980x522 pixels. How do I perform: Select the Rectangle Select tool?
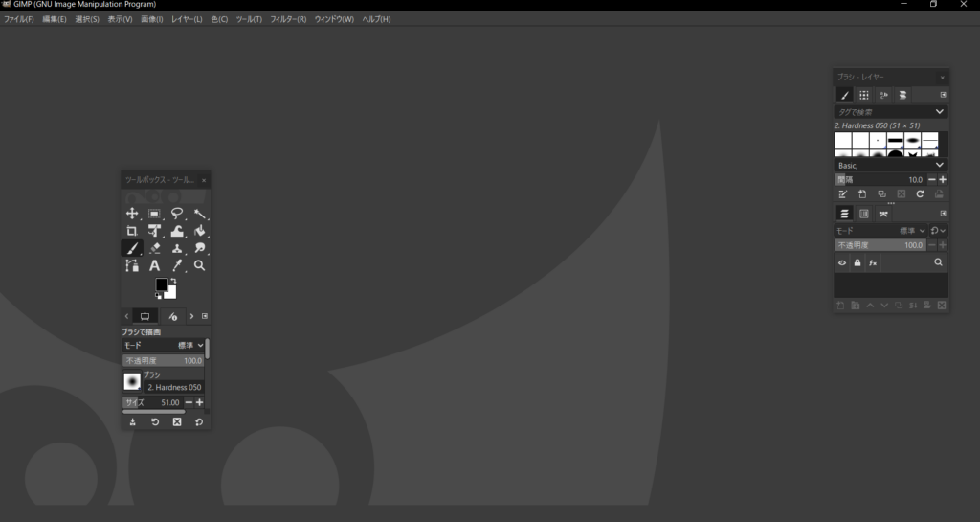(x=154, y=214)
